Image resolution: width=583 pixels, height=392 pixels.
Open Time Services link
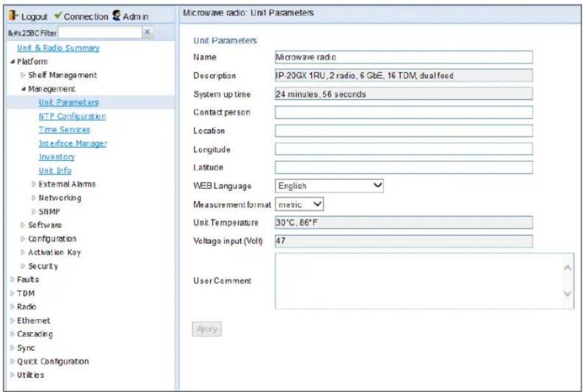pyautogui.click(x=64, y=130)
